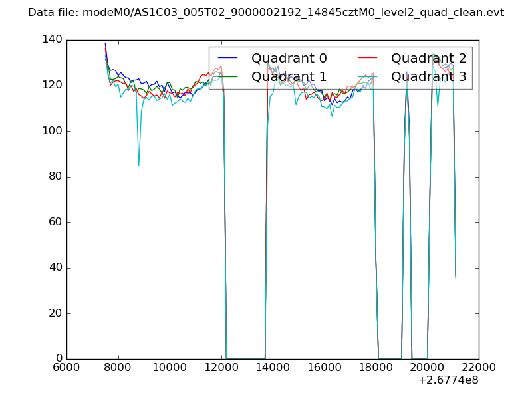
Task: Select the green Quadrant 1 legend line sample
Action: pos(227,77)
